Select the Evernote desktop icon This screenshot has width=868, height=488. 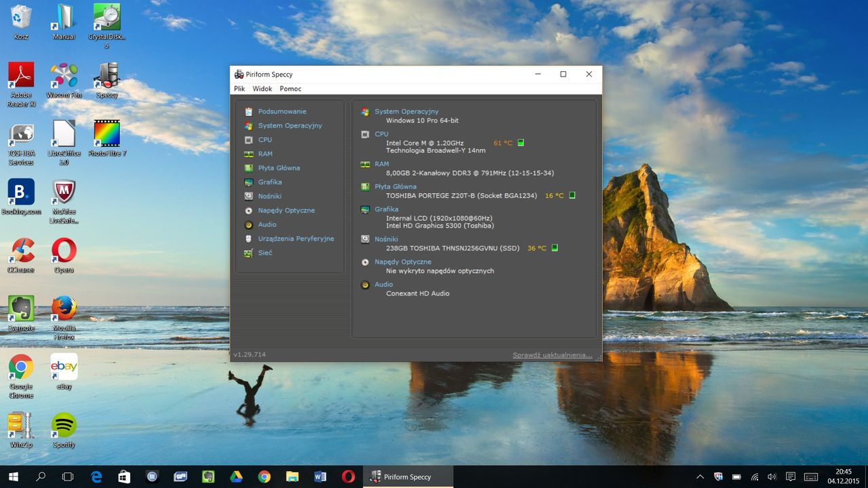coord(21,314)
